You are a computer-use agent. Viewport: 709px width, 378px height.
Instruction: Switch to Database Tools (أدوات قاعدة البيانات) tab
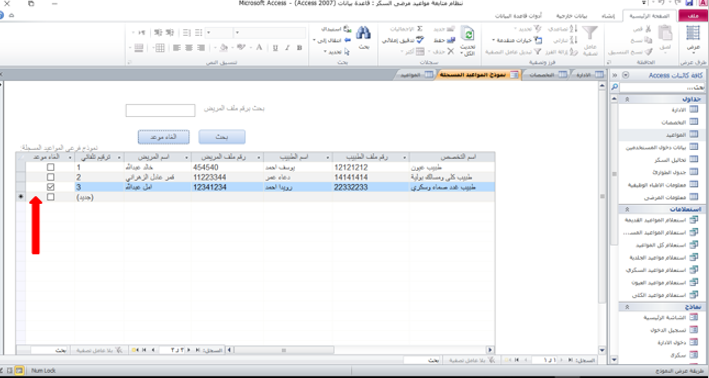click(x=518, y=16)
